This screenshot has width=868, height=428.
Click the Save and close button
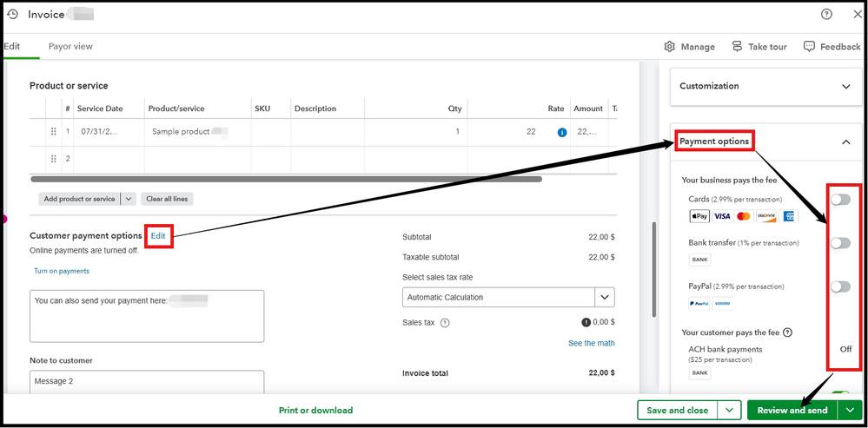(678, 411)
